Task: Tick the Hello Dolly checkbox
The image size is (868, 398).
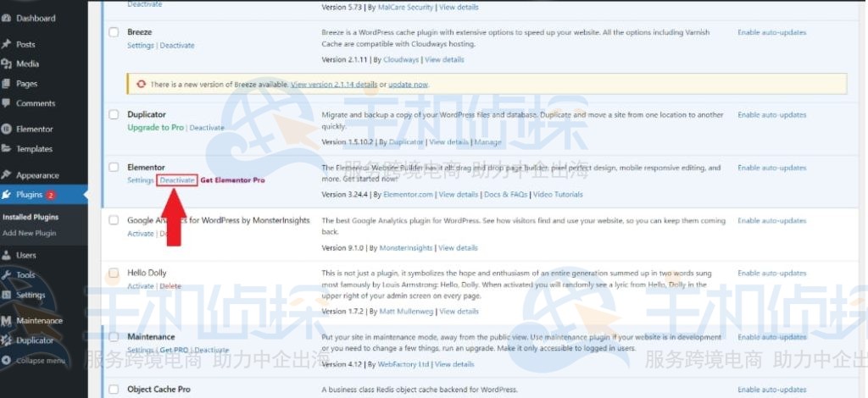Action: click(x=114, y=273)
